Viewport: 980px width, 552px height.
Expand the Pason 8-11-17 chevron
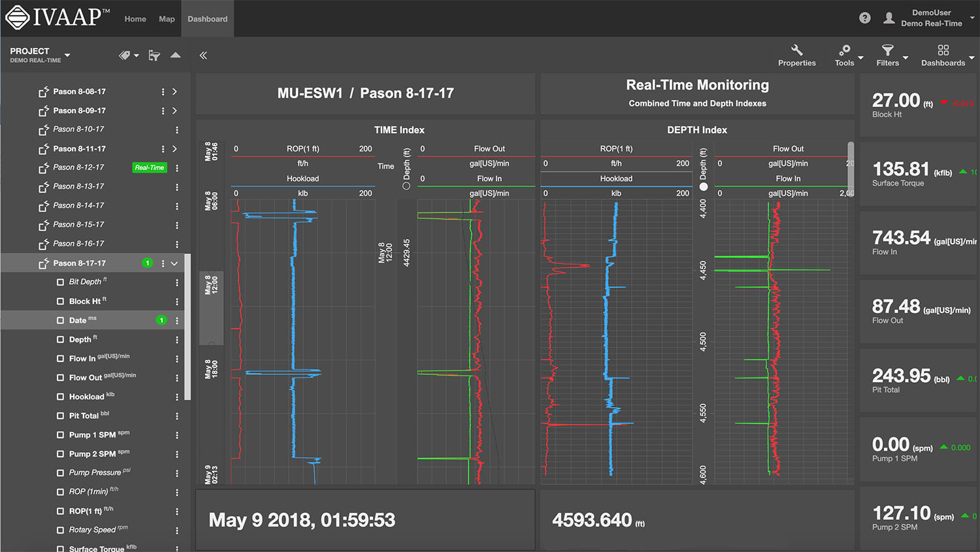(174, 149)
